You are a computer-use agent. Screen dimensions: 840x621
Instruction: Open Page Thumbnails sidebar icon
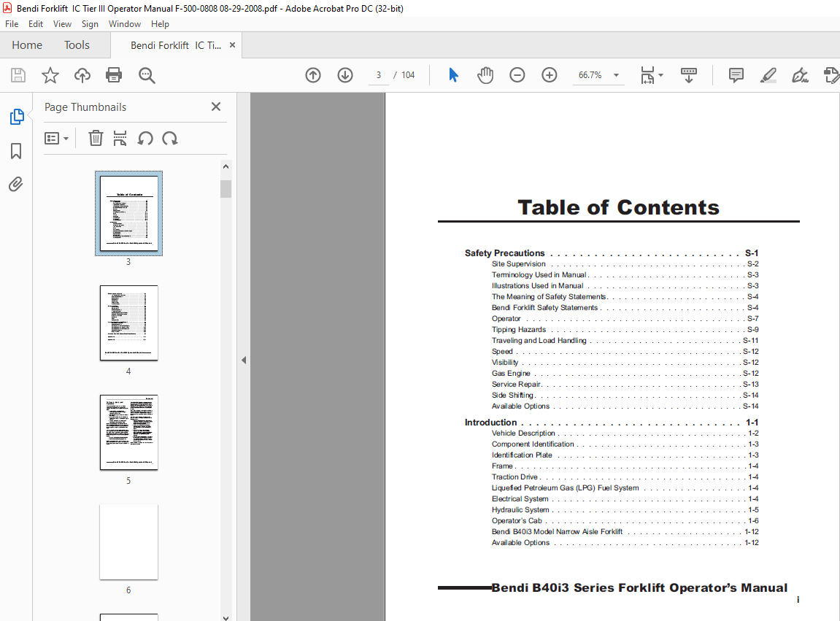coord(17,117)
